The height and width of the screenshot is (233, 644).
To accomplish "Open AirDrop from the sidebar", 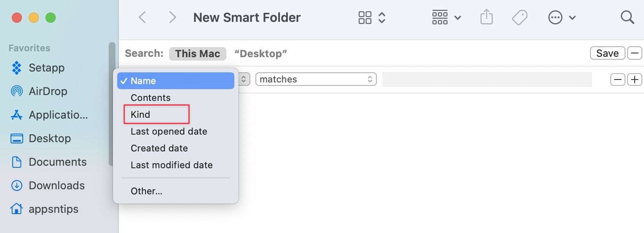I will point(48,91).
